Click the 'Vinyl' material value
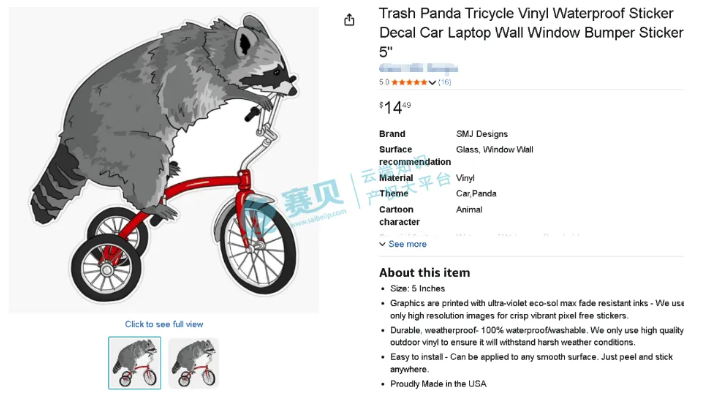Screen dimensions: 710x410 click(x=465, y=178)
